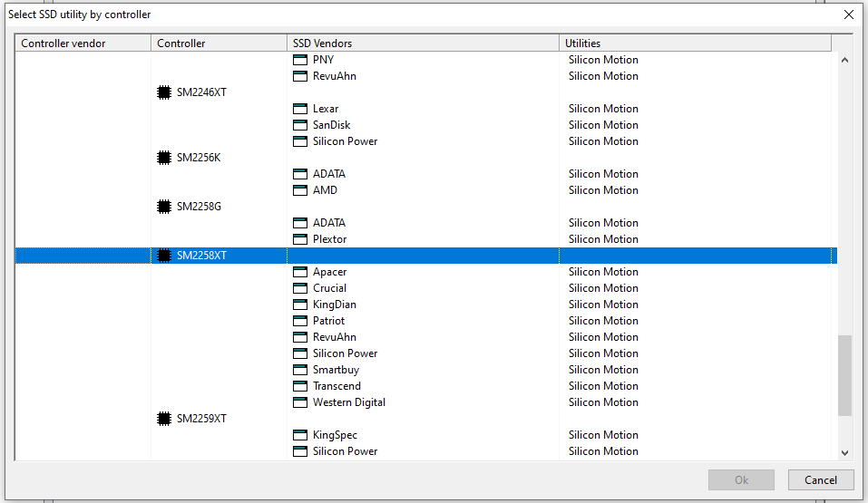Click the SM2258G controller chip icon
This screenshot has height=503, width=868.
(164, 207)
